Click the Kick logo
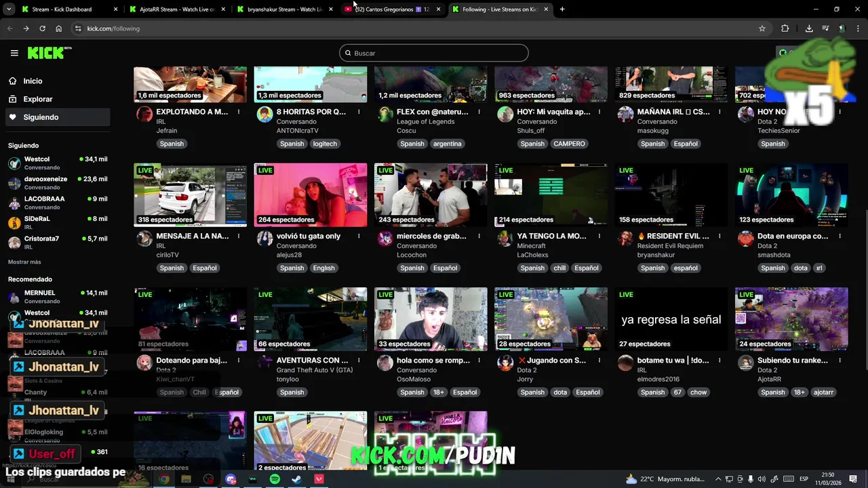Image resolution: width=868 pixels, height=488 pixels. click(50, 53)
